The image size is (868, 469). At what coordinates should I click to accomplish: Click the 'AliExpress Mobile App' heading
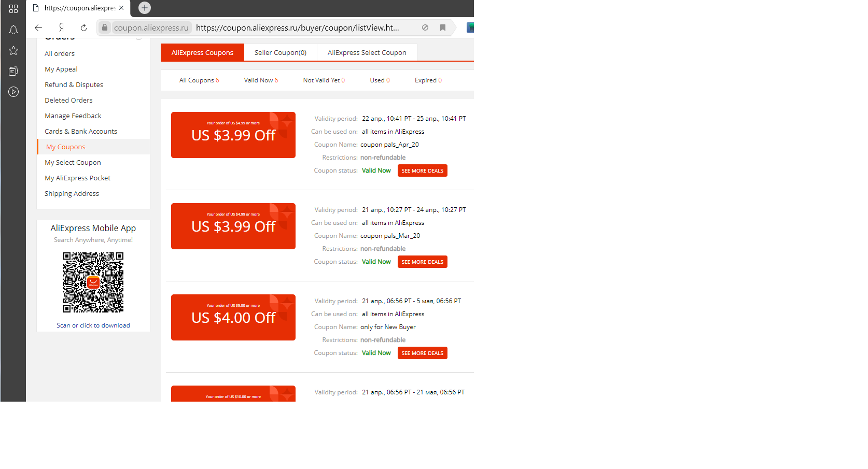tap(93, 228)
